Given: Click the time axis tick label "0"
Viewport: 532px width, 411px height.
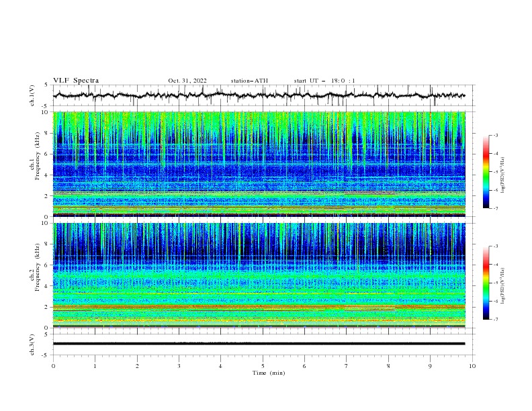Looking at the screenshot, I should (53, 366).
